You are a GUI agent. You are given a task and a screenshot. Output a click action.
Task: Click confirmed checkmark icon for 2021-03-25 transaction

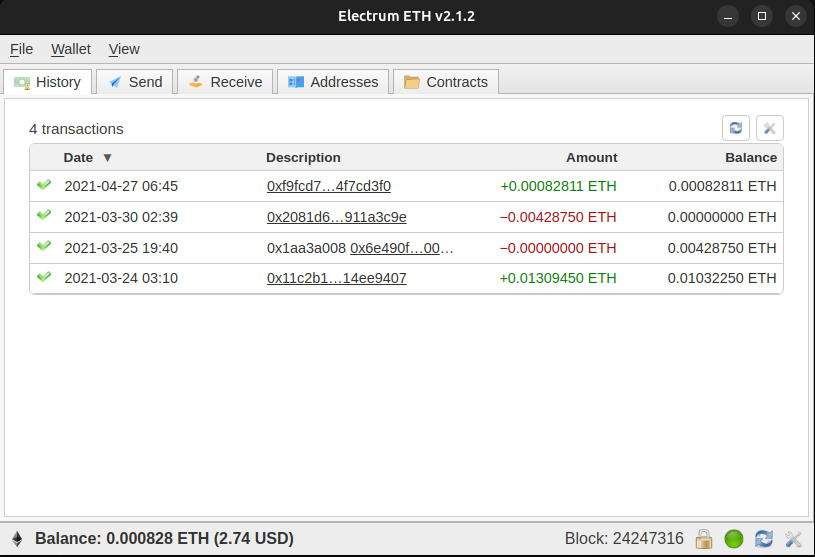click(x=44, y=246)
